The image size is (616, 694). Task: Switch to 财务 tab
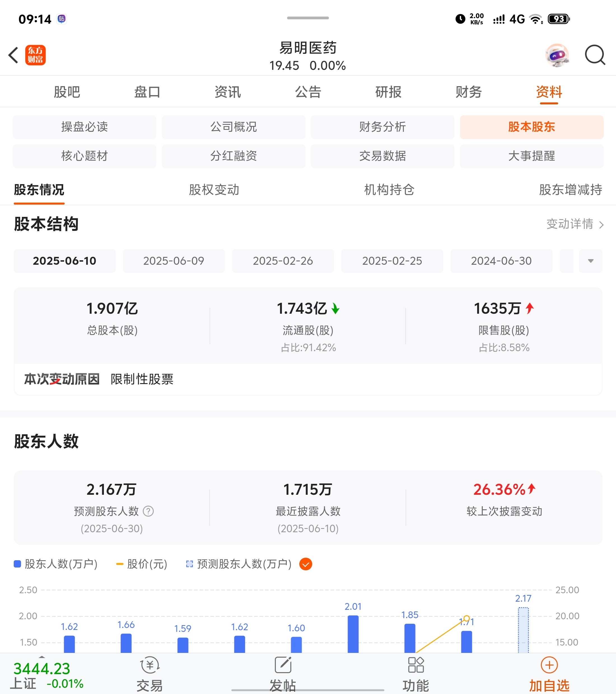coord(468,92)
